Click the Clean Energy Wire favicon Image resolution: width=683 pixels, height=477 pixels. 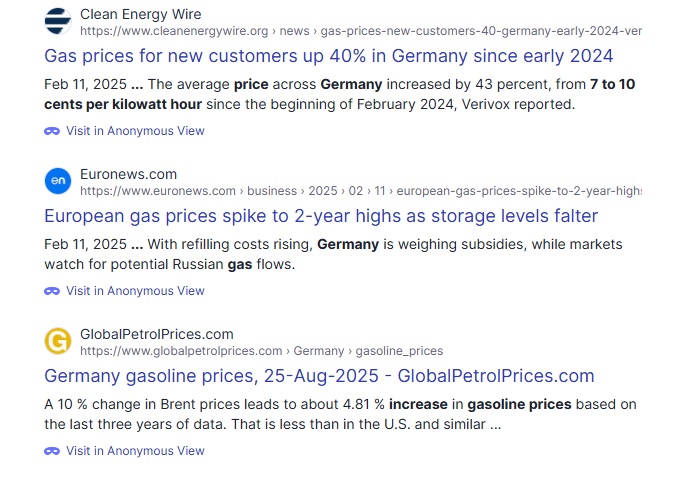click(x=58, y=21)
